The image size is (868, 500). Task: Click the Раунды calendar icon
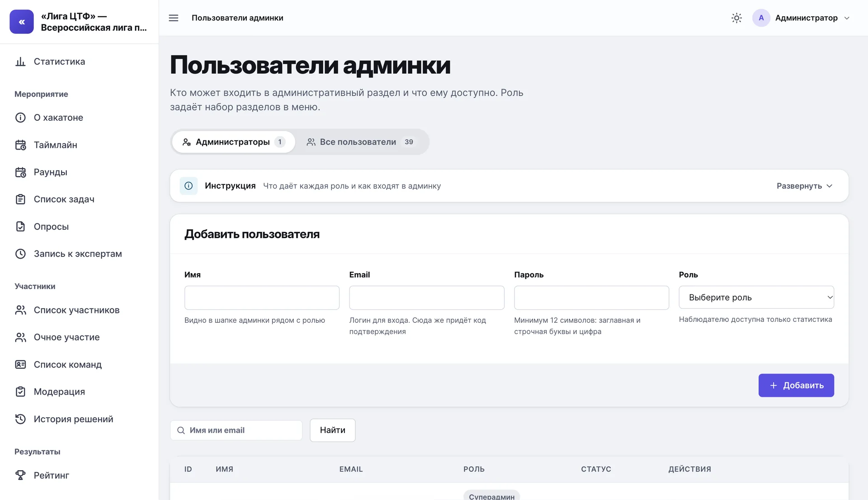(x=20, y=172)
